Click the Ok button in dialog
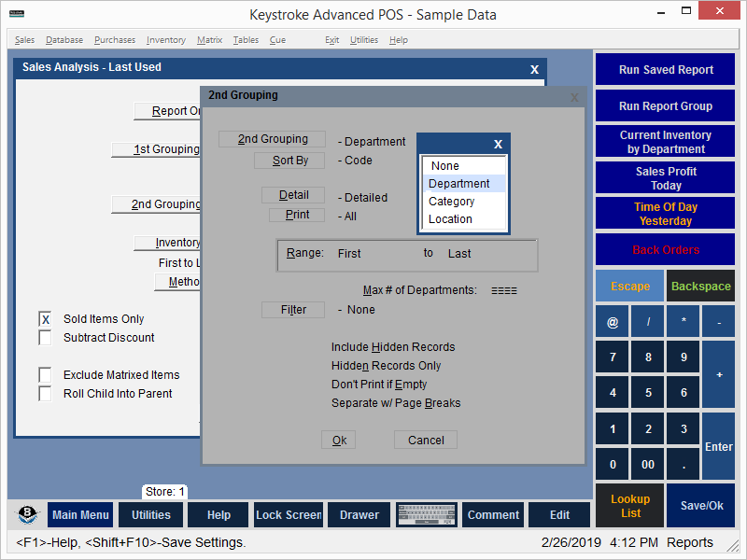This screenshot has height=560, width=747. pyautogui.click(x=339, y=441)
